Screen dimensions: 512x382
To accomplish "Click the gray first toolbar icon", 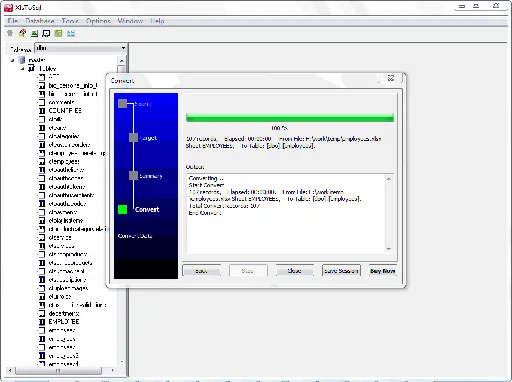I will click(x=10, y=33).
